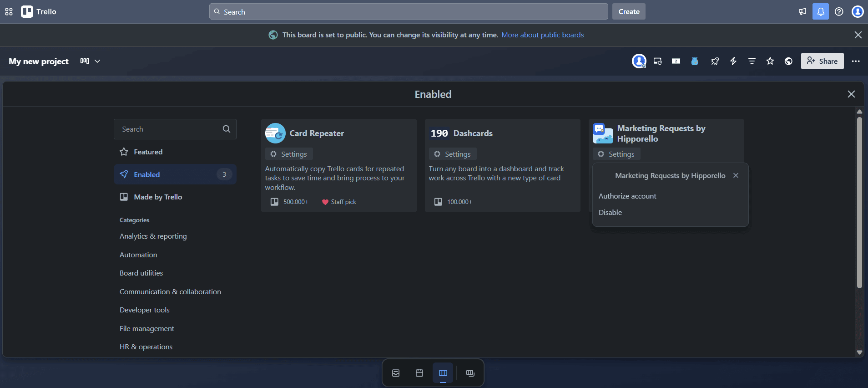Switch to Inbox in bottom bar

(396, 373)
